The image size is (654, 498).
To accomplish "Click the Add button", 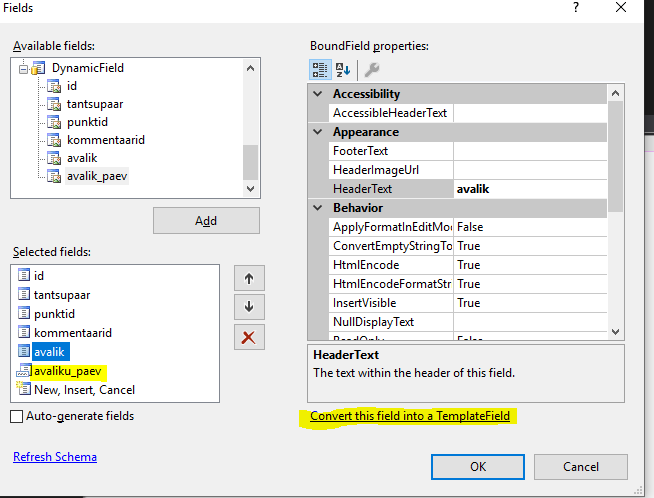I will point(206,220).
